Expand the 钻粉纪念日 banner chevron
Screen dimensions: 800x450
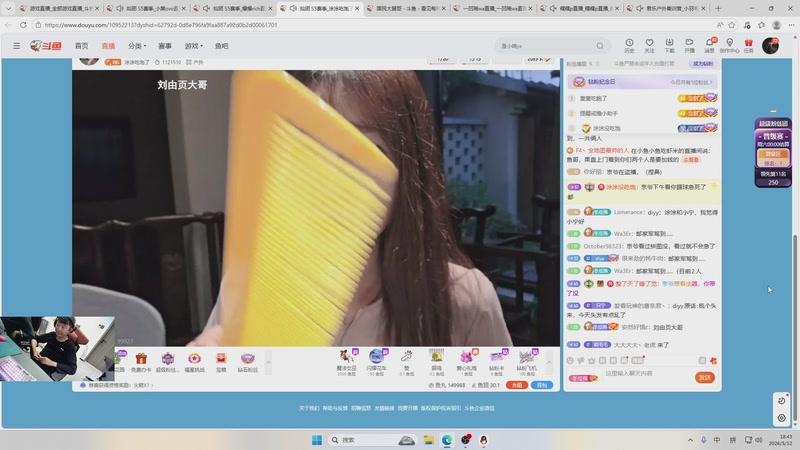pos(711,82)
